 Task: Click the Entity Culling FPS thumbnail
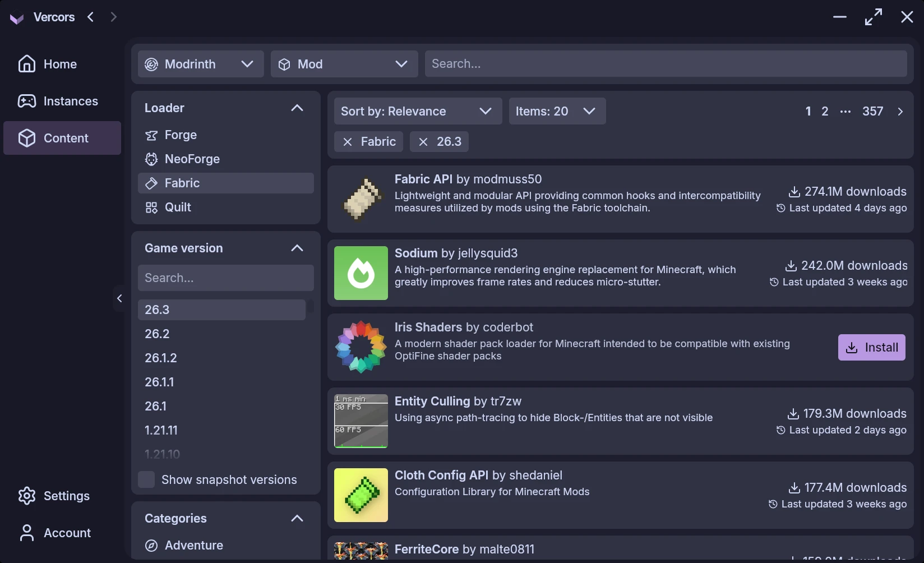point(361,421)
